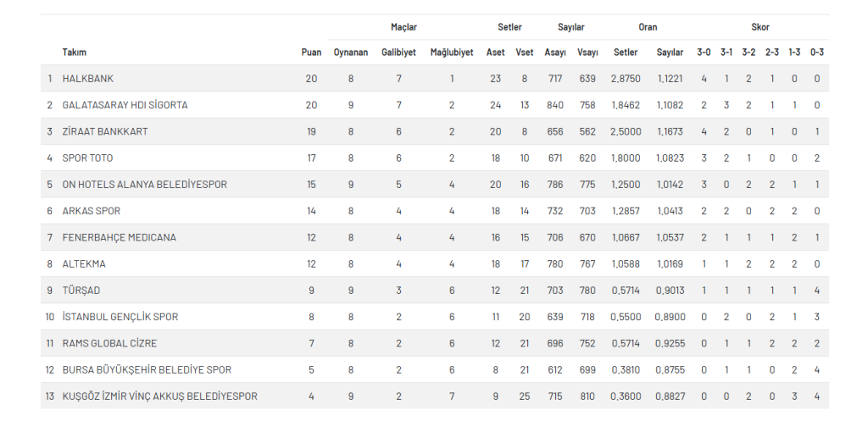
Task: Click the SPOR TOTO team name
Action: [87, 158]
